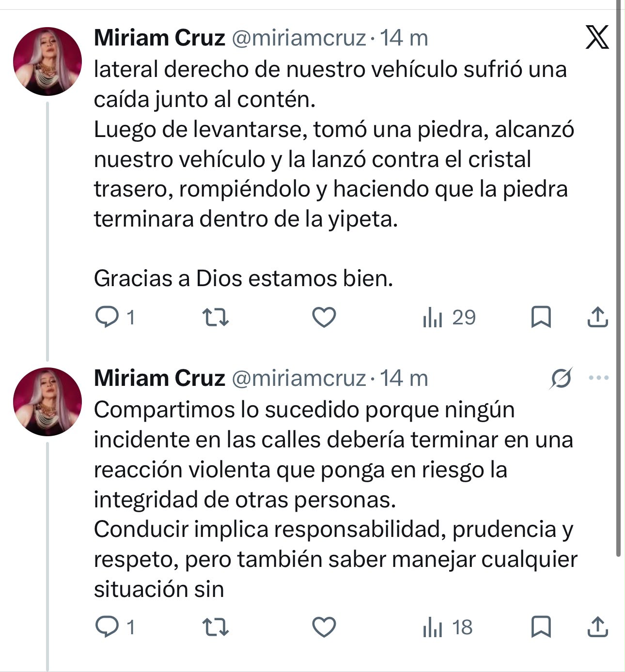This screenshot has width=625, height=672.
Task: Open Miriam Cruz name on second tweet
Action: [159, 378]
